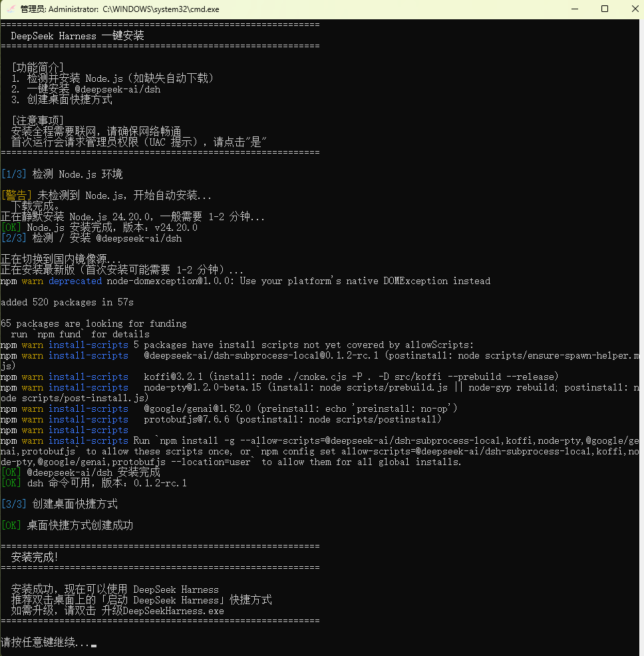
Task: Click '[OK] Node.js 安装完成，版本：v24.20.0'
Action: pos(99,228)
